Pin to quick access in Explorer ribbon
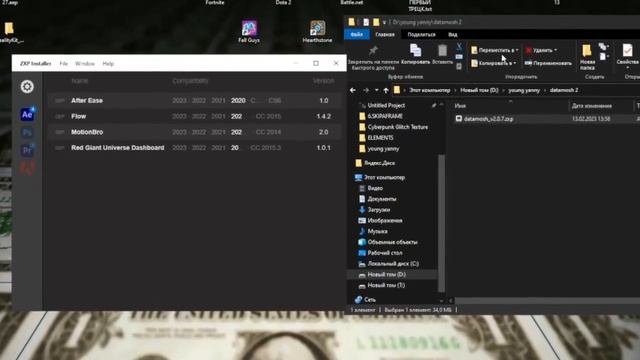Screen dimensions: 640x360 373,57
